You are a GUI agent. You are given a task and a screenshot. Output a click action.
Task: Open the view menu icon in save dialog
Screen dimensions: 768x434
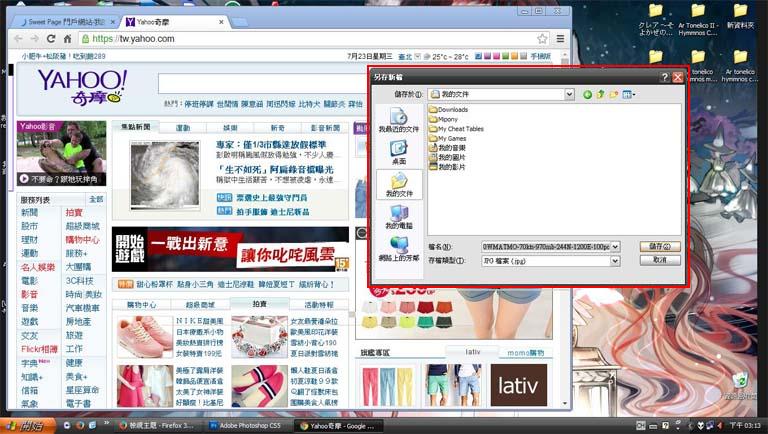tap(628, 94)
